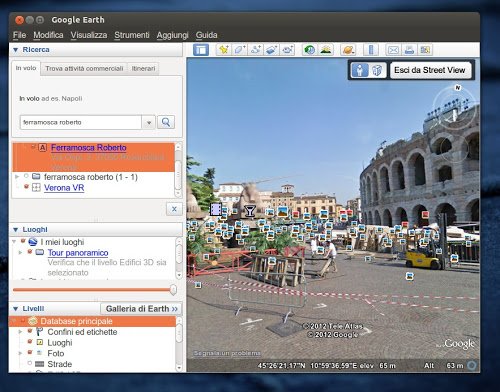Viewport: 500px width, 392px height.
Task: Open the search history dropdown arrow
Action: click(x=149, y=123)
